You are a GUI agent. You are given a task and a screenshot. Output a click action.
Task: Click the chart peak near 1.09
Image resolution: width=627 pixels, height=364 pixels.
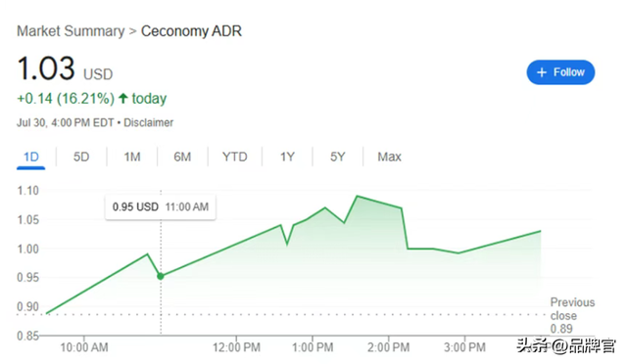tap(357, 196)
